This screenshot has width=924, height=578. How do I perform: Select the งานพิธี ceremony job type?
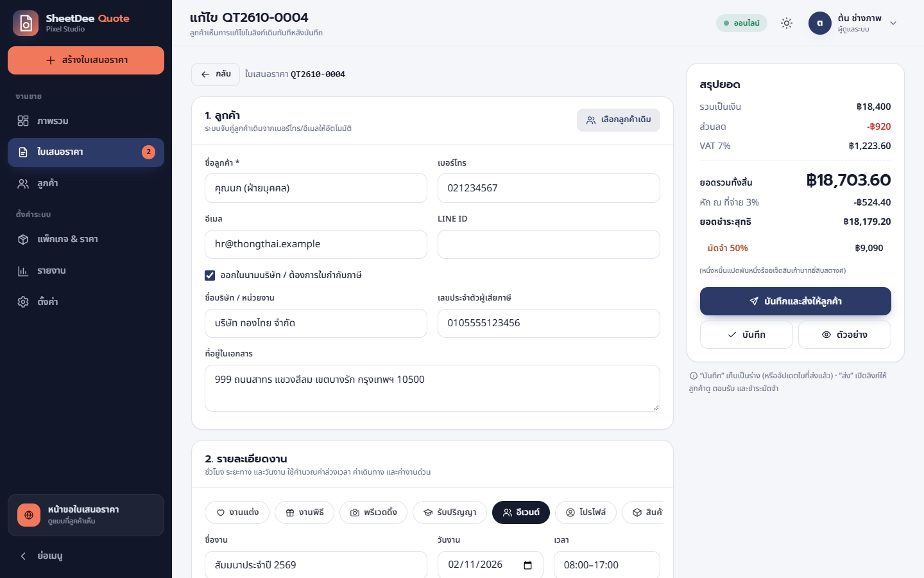(304, 512)
